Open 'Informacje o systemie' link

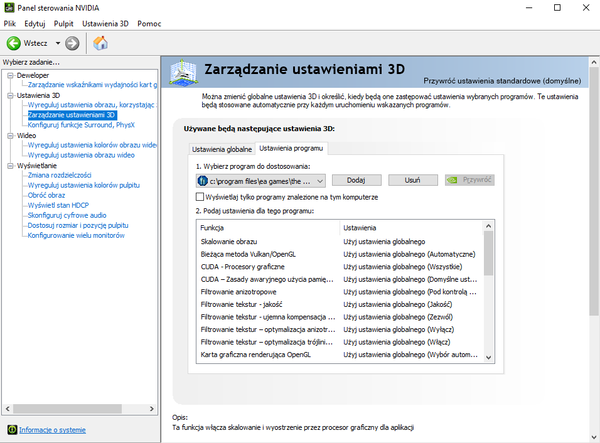click(x=52, y=429)
